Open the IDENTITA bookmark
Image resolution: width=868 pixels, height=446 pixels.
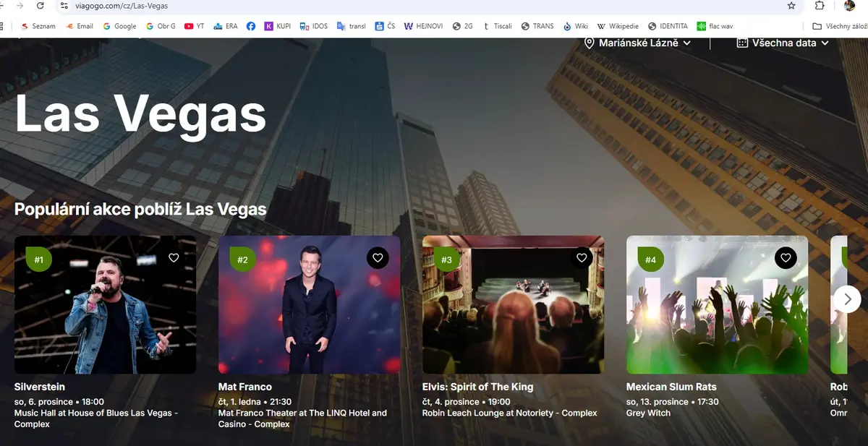point(668,26)
